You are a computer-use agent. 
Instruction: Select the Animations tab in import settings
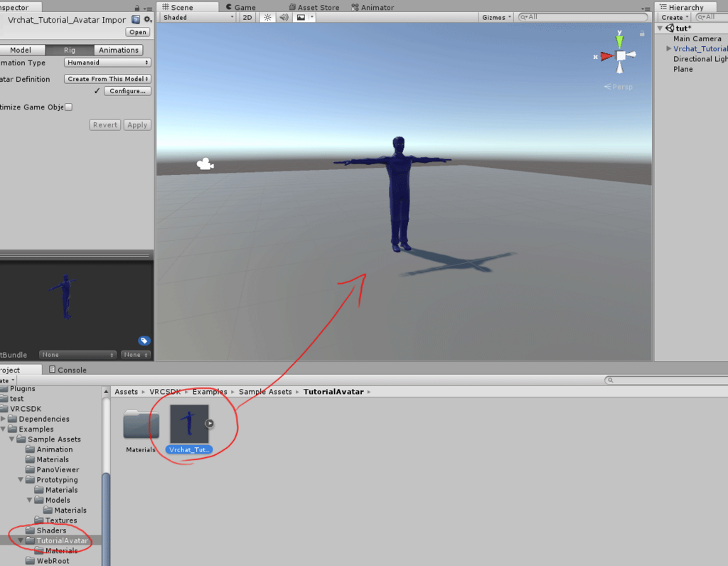(x=119, y=50)
